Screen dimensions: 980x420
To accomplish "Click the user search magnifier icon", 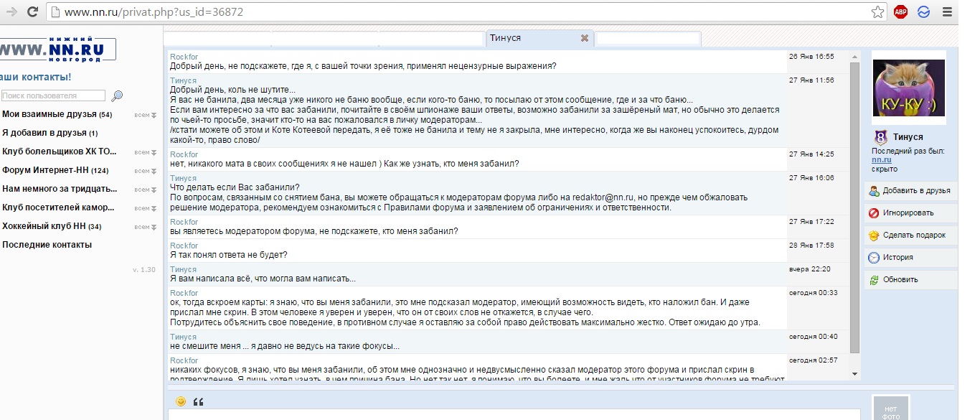I will pyautogui.click(x=117, y=96).
